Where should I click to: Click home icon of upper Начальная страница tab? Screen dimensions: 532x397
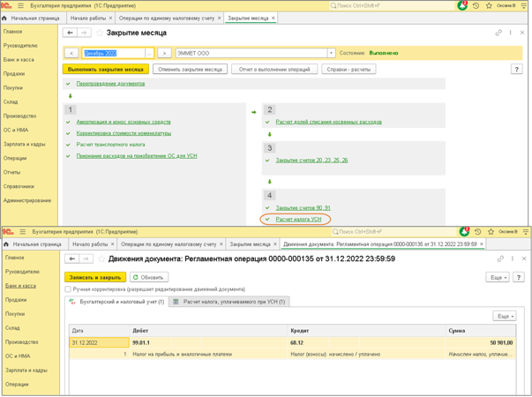pos(4,18)
